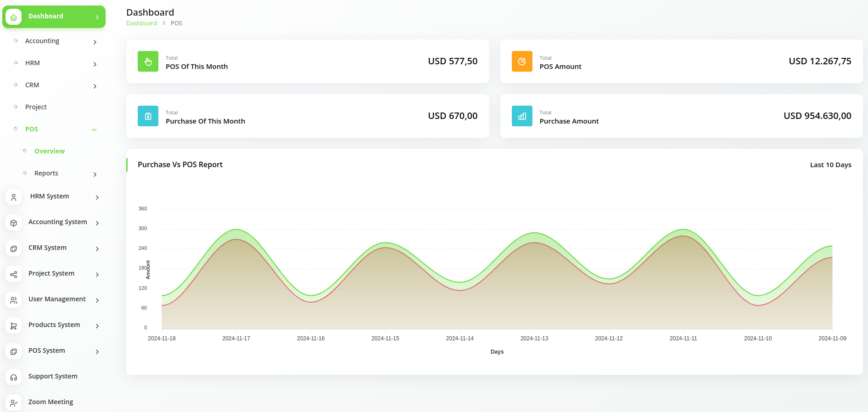Open Zoom Meeting from sidebar
868x412 pixels.
[x=50, y=402]
